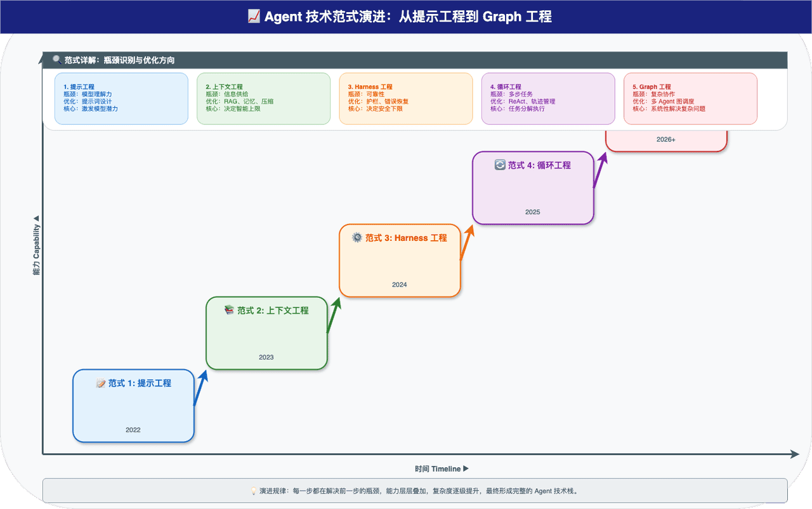
Task: Click the line 瓶颈：模型理解力
Action: [x=88, y=94]
